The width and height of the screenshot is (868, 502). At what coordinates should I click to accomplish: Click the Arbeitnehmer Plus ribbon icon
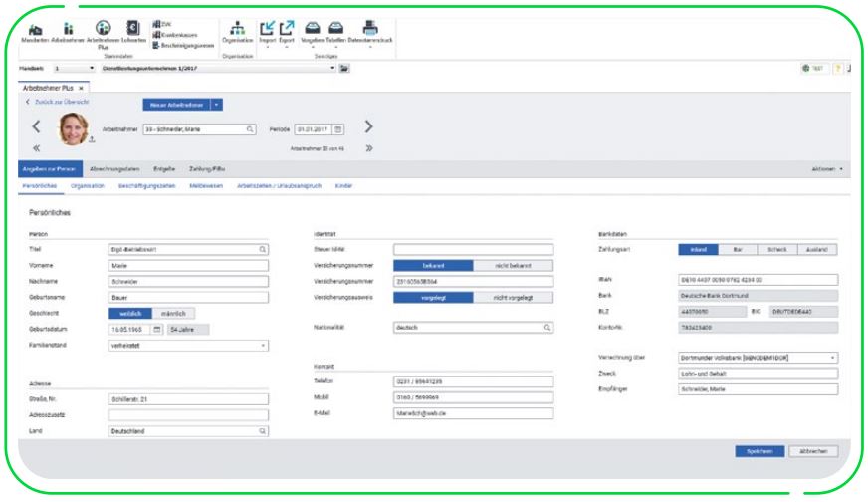[x=103, y=29]
